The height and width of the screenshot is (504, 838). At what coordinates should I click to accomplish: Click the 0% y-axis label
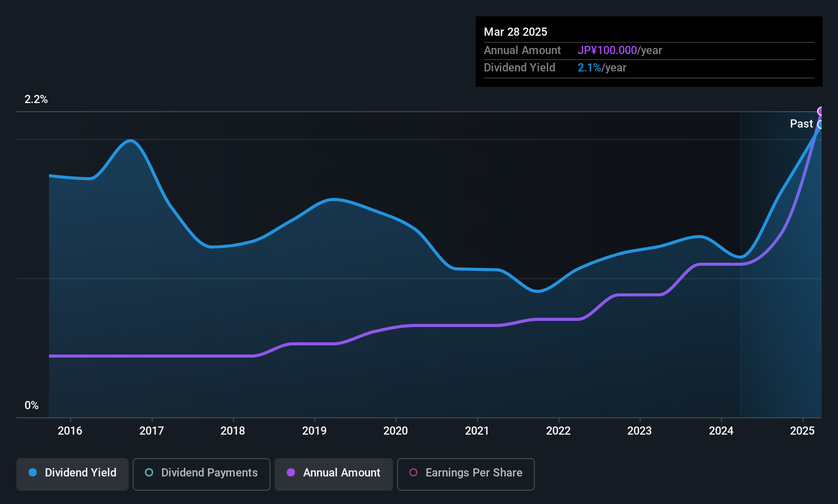tap(32, 406)
